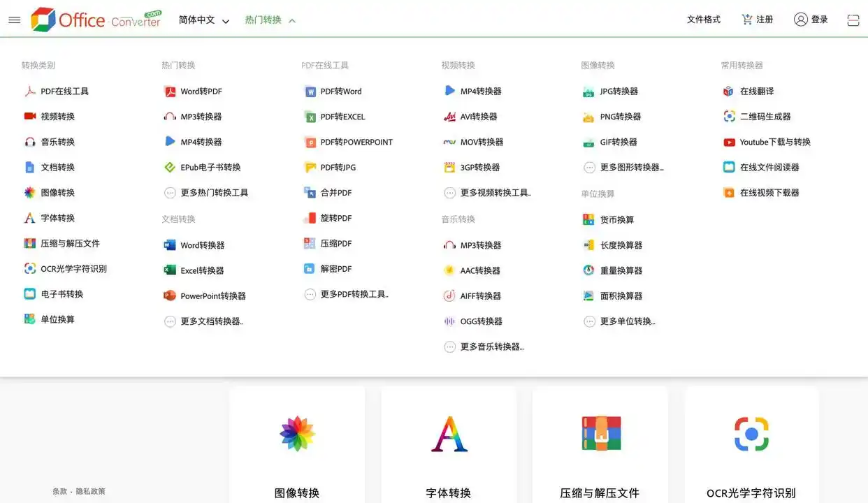
Task: Open the JPG转换器 using its icon
Action: coord(589,91)
